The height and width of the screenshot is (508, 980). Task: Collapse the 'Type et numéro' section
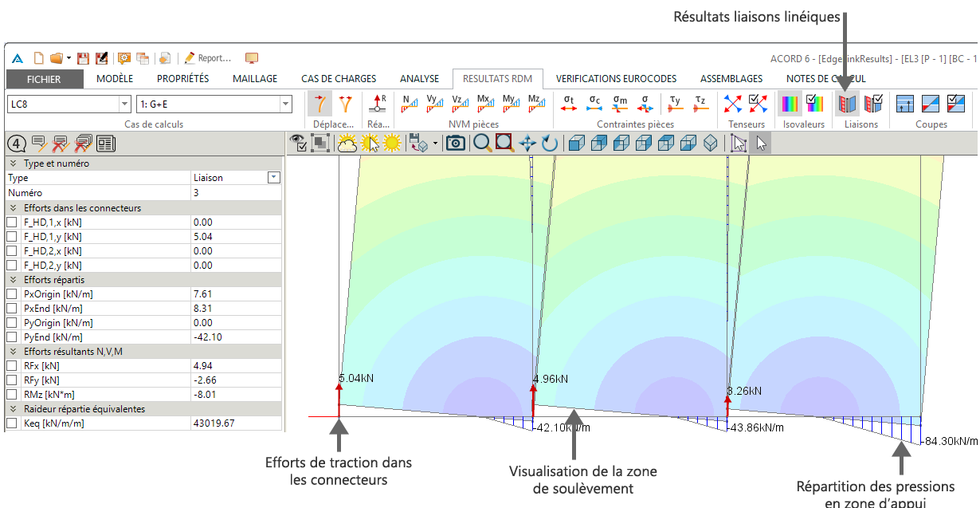coord(13,163)
